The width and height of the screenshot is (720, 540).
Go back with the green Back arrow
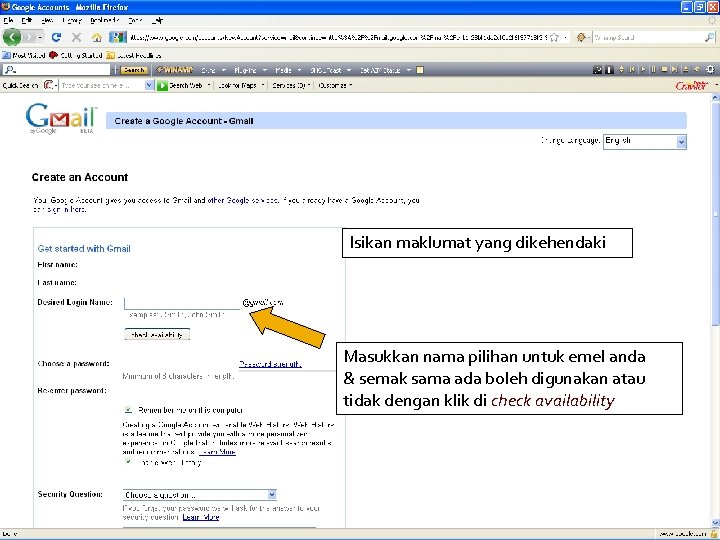click(x=12, y=37)
